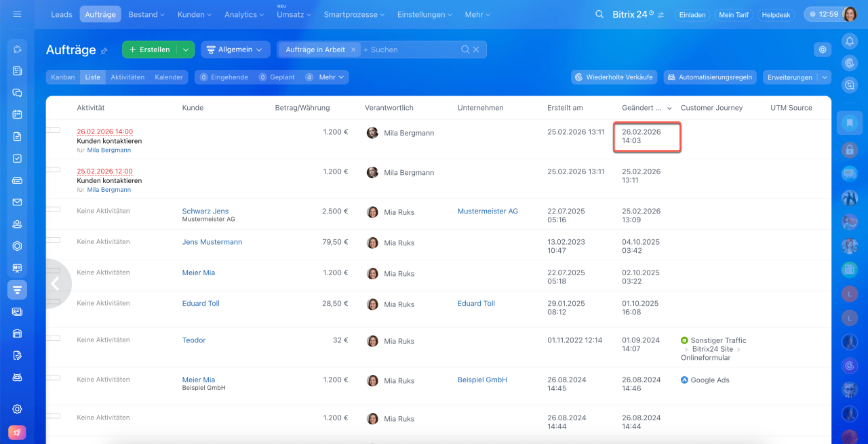Image resolution: width=868 pixels, height=444 pixels.
Task: Open the Mustermeister AG company link
Action: point(488,211)
